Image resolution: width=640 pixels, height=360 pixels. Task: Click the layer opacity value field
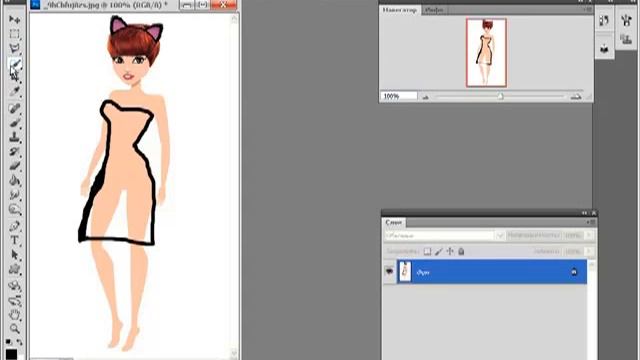(x=572, y=236)
